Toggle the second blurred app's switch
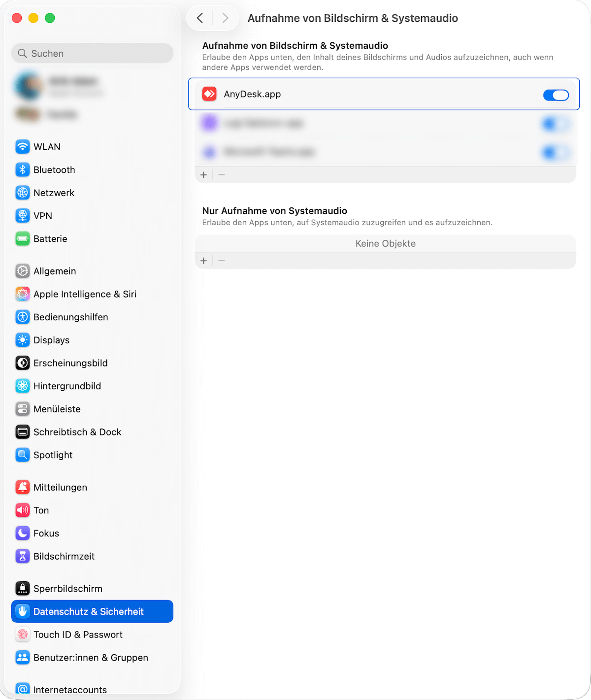591x700 pixels. tap(556, 124)
